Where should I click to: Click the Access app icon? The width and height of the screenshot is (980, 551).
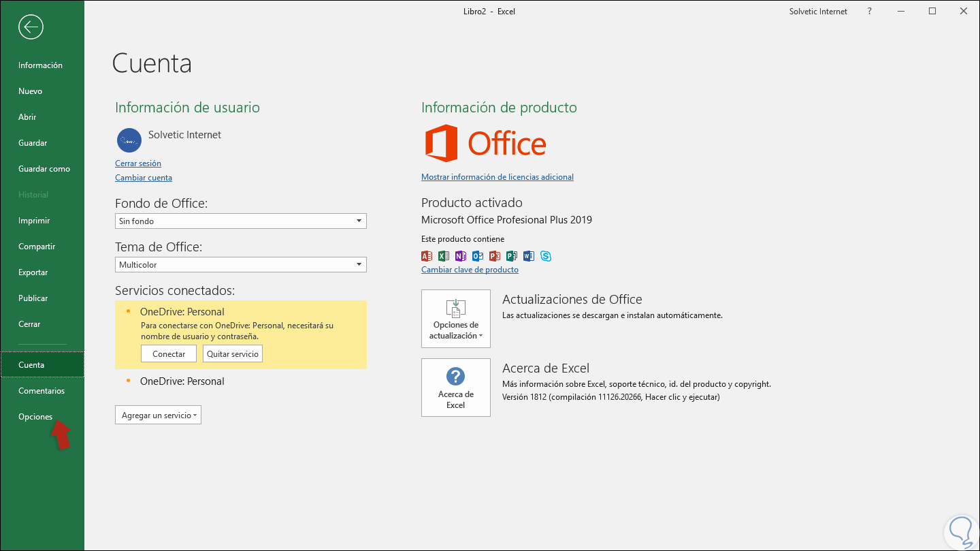[x=427, y=256]
